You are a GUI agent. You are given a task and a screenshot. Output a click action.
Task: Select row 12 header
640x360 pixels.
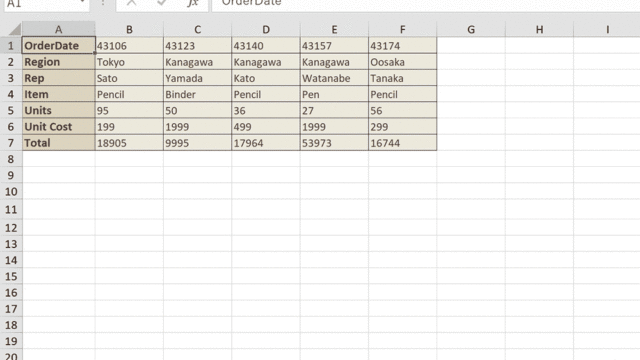[11, 228]
